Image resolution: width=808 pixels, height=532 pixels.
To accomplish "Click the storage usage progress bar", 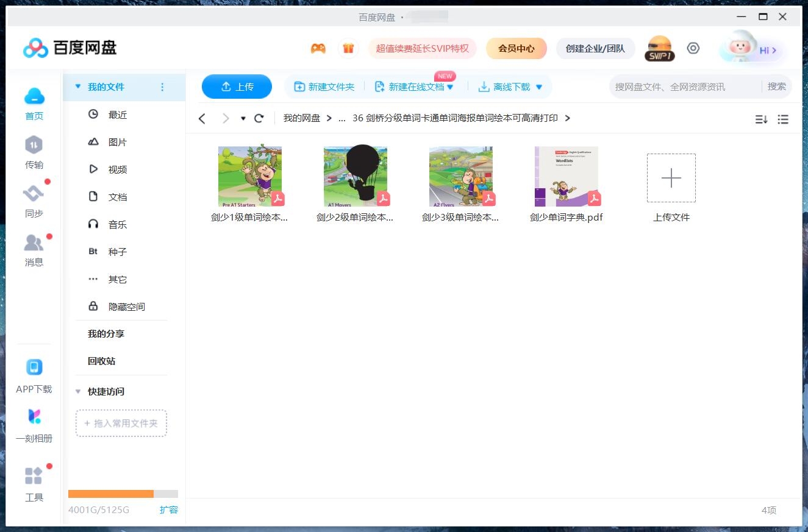I will 122,494.
